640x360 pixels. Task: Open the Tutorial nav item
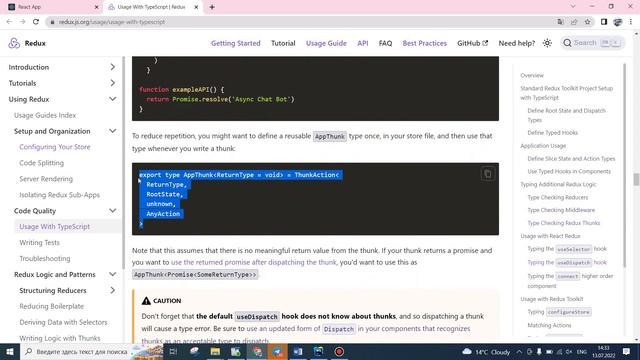283,43
